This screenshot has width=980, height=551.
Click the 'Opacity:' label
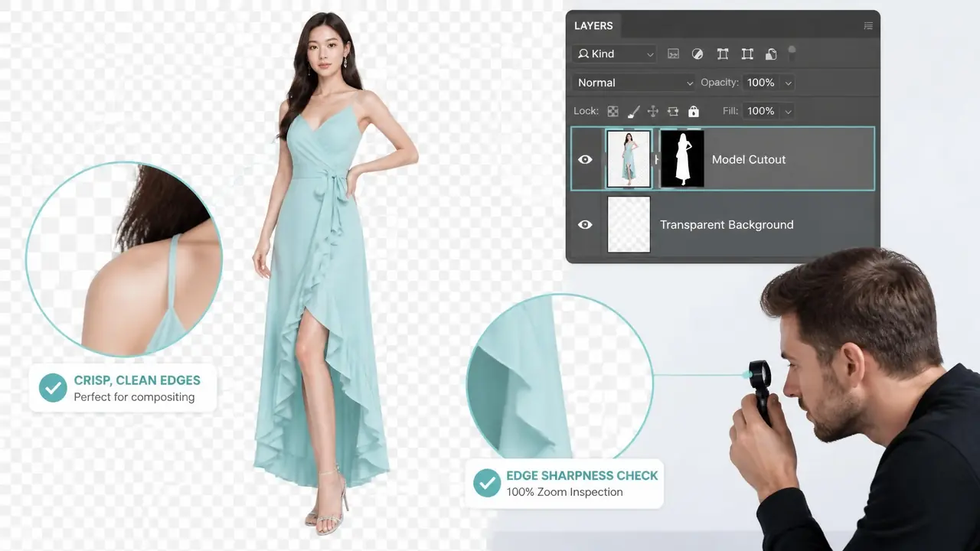click(x=720, y=83)
